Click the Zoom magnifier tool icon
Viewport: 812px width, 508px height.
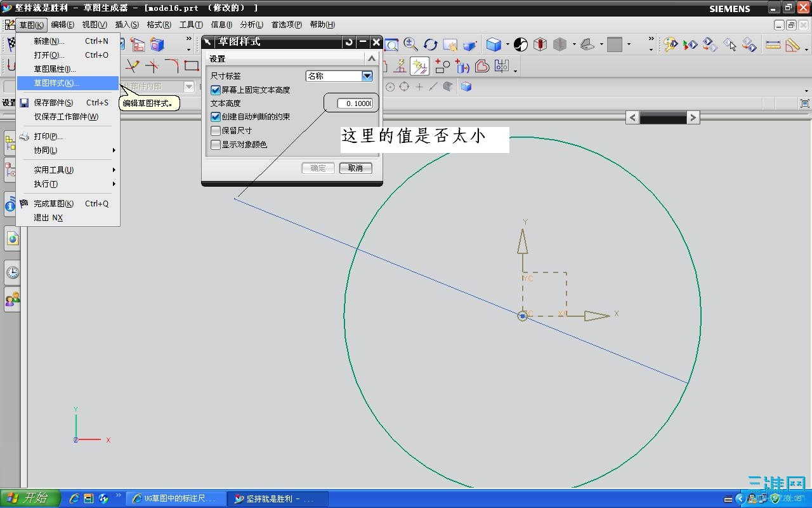411,44
